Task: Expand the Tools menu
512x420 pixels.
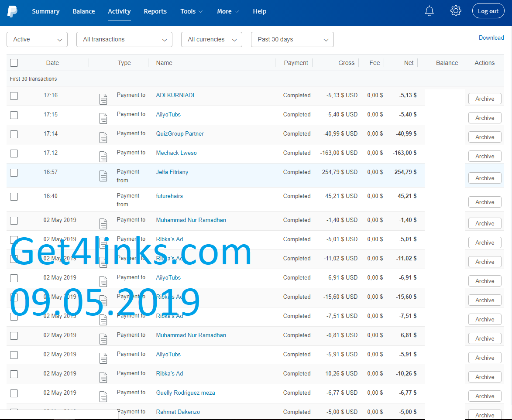Action: click(x=191, y=11)
